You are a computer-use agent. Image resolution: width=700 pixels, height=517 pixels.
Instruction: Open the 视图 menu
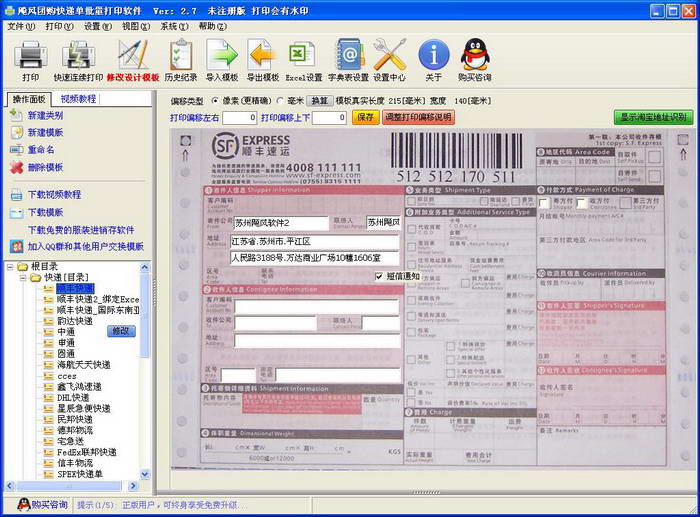click(x=136, y=26)
